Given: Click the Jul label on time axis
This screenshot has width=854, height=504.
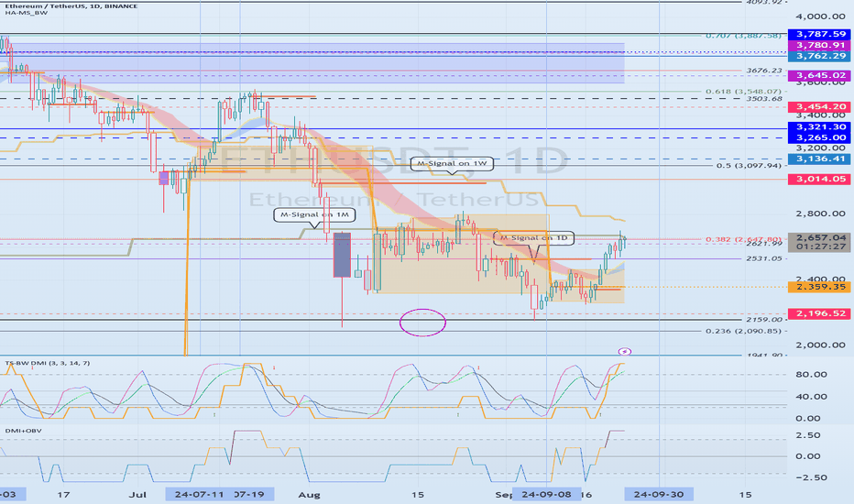Looking at the screenshot, I should [137, 495].
